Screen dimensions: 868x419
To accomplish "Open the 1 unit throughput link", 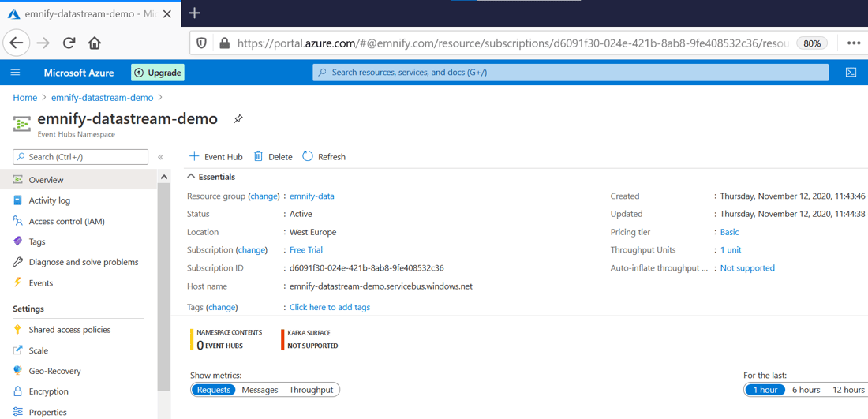I will [x=731, y=249].
